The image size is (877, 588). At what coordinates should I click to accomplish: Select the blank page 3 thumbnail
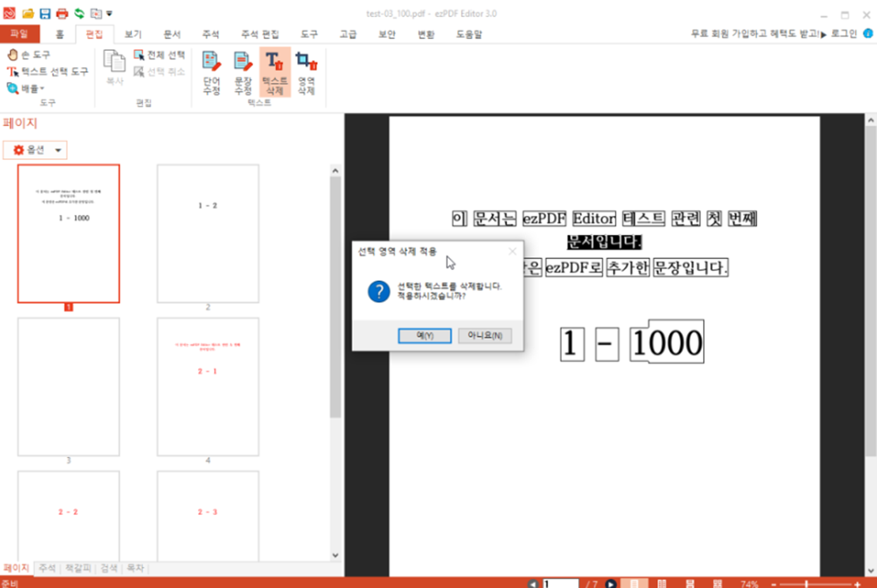point(69,387)
